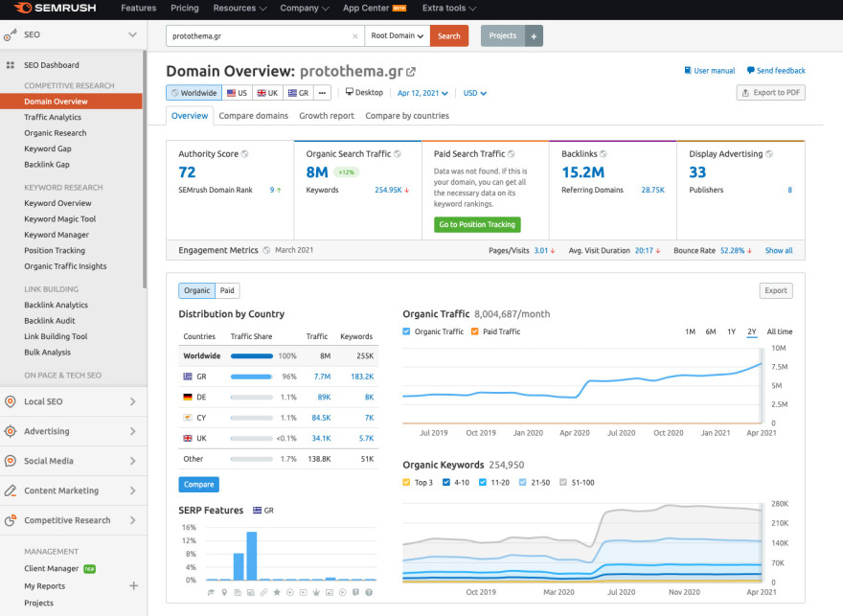Image resolution: width=843 pixels, height=616 pixels.
Task: Click the GR traffic share bar
Action: [x=252, y=377]
